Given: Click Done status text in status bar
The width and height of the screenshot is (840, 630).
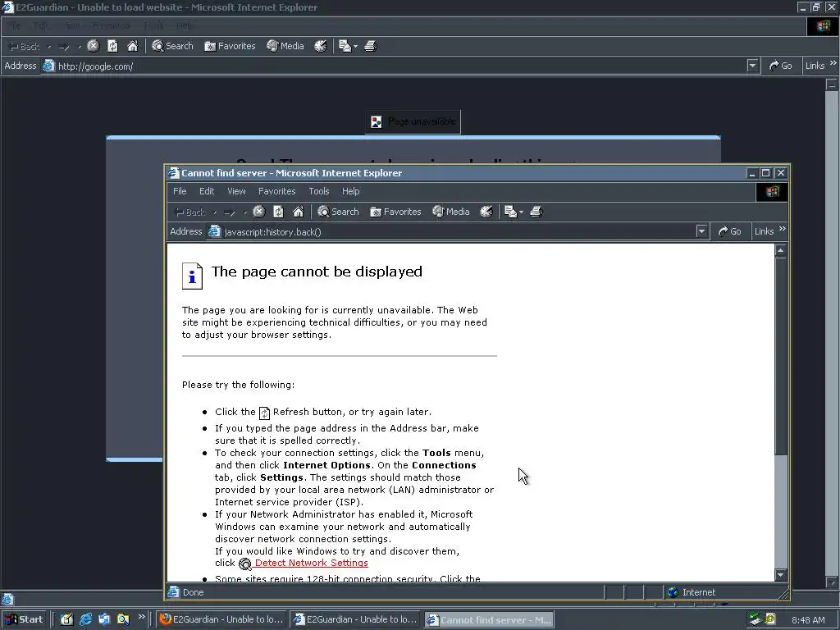Looking at the screenshot, I should pos(193,592).
